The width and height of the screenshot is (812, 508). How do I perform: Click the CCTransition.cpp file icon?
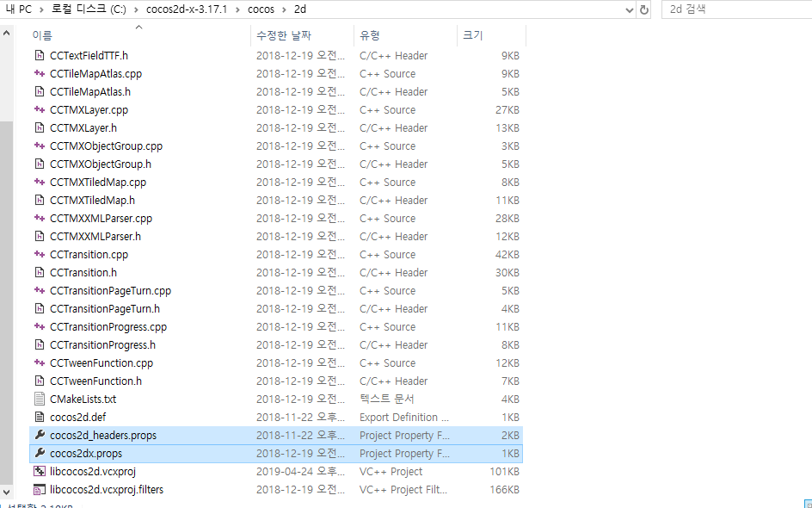pos(40,255)
